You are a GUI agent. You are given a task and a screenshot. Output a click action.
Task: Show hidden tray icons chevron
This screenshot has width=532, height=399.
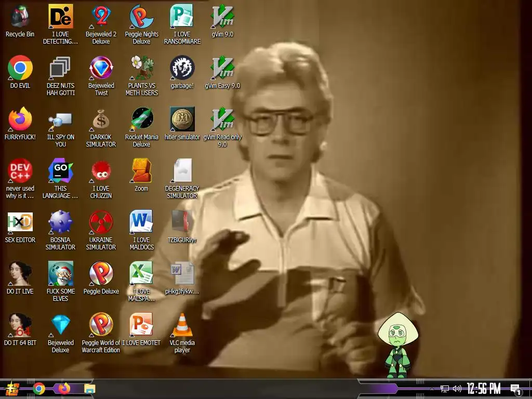(432, 389)
